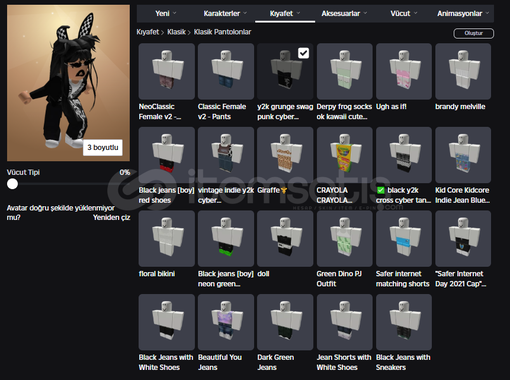Expand the Karakterler dropdown menu

point(225,13)
